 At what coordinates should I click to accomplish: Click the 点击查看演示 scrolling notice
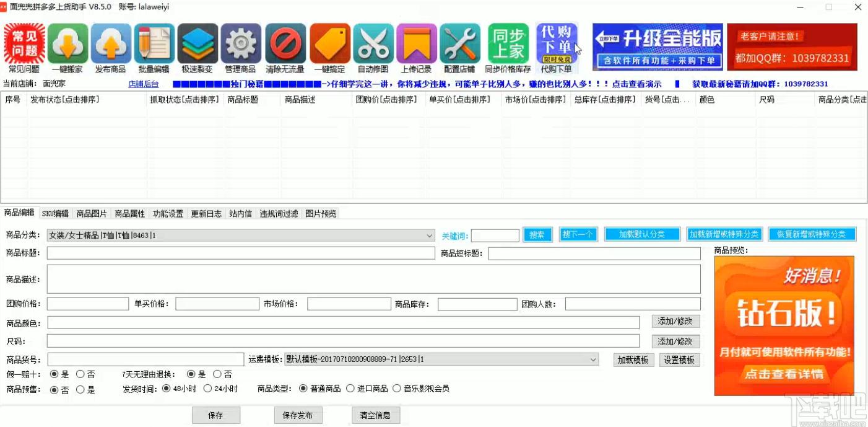pyautogui.click(x=636, y=84)
